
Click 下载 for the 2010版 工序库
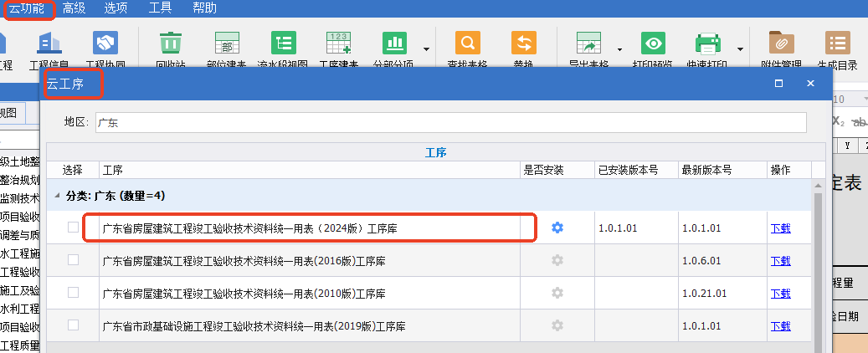[780, 294]
